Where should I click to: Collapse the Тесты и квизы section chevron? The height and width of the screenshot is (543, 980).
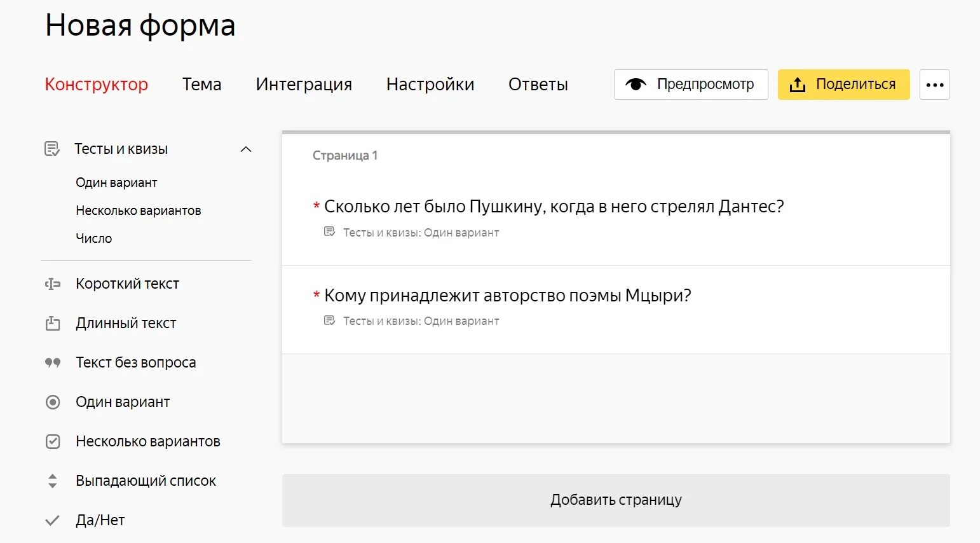click(246, 149)
